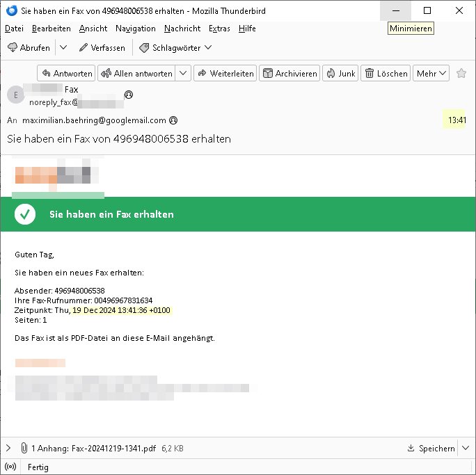
Task: Expand the attachment list chevron
Action: [x=8, y=449]
